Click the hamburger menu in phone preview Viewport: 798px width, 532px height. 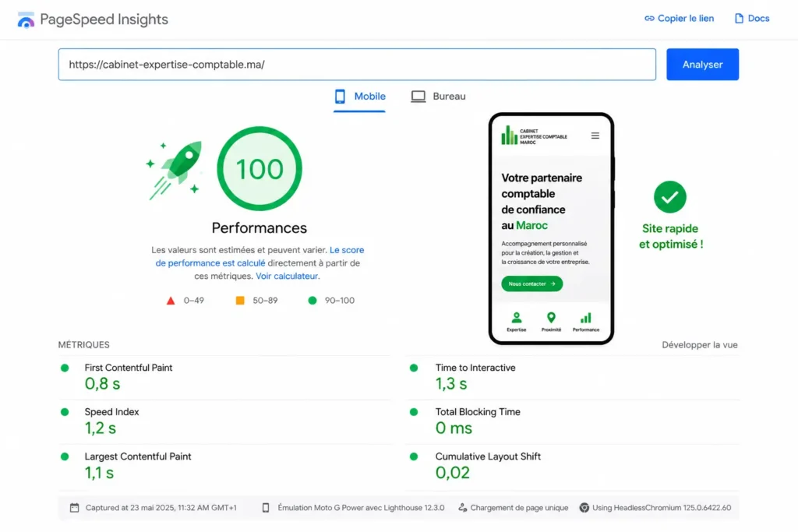tap(595, 136)
